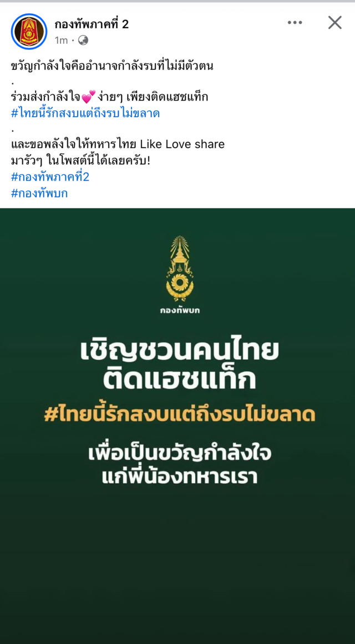Image resolution: width=355 pixels, height=644 pixels.
Task: Open the three-dot post options menu
Action: click(x=295, y=23)
